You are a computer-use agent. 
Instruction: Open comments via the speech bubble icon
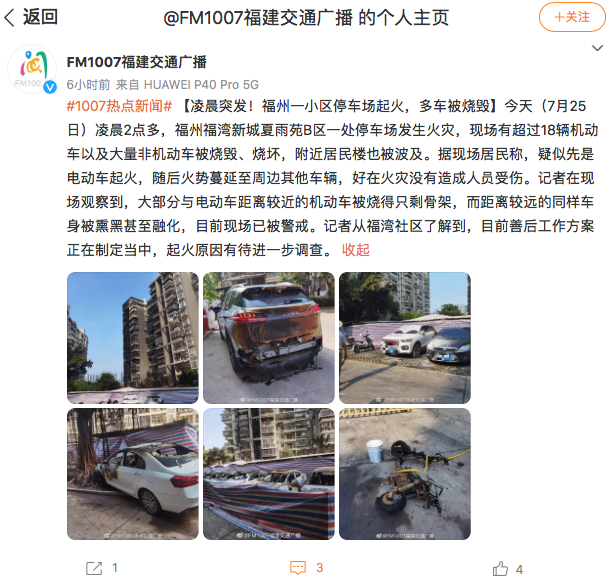point(298,568)
